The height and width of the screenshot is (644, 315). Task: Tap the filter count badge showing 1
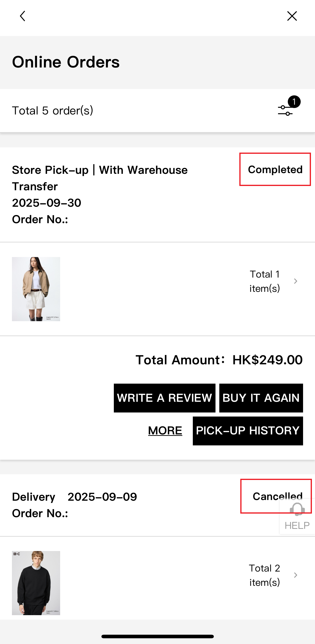click(x=294, y=102)
